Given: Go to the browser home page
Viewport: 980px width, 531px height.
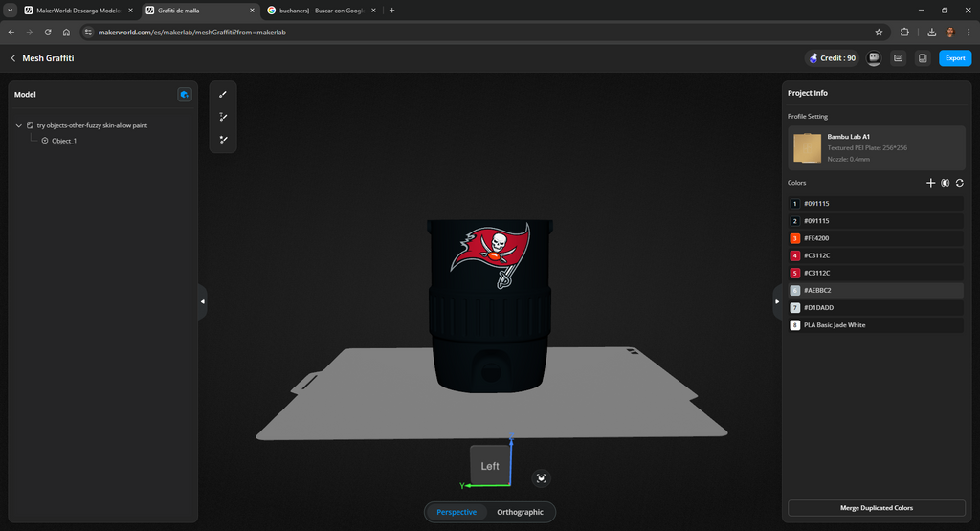Looking at the screenshot, I should point(66,32).
